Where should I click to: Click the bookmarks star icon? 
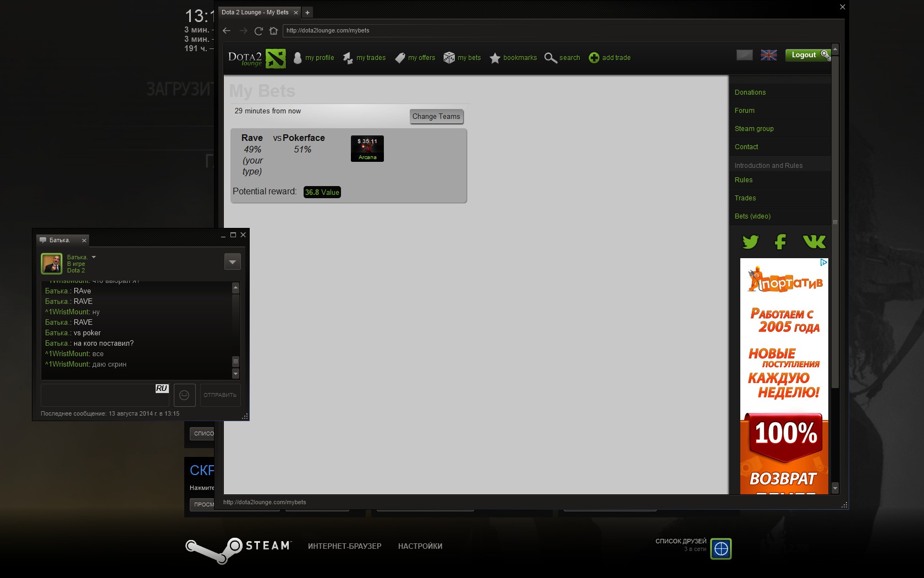tap(495, 58)
